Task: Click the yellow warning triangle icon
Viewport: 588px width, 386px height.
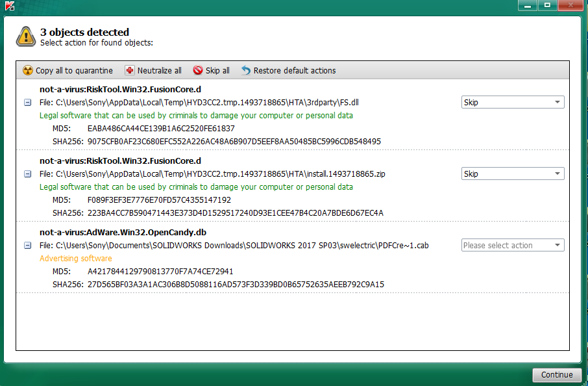Action: click(x=25, y=36)
